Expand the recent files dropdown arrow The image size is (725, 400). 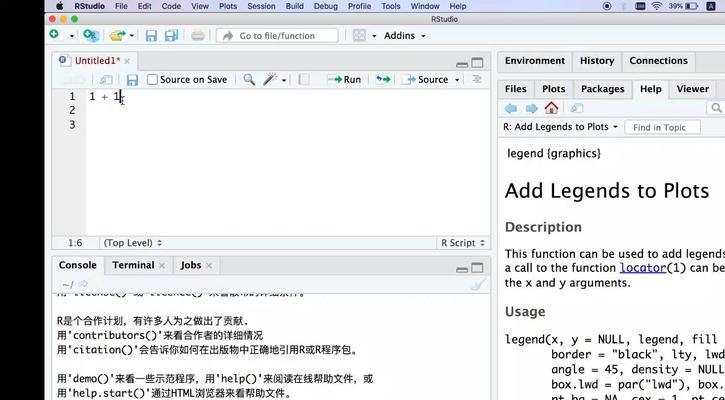pyautogui.click(x=132, y=36)
